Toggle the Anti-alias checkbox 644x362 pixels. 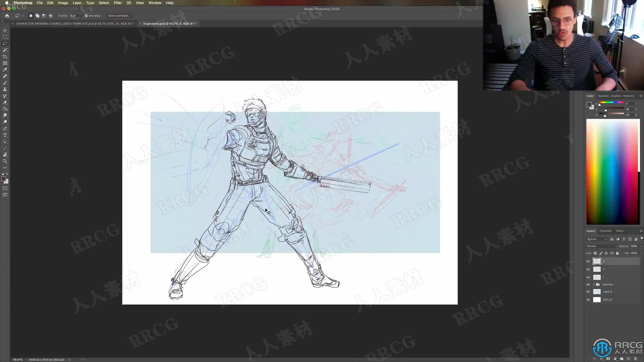[86, 16]
